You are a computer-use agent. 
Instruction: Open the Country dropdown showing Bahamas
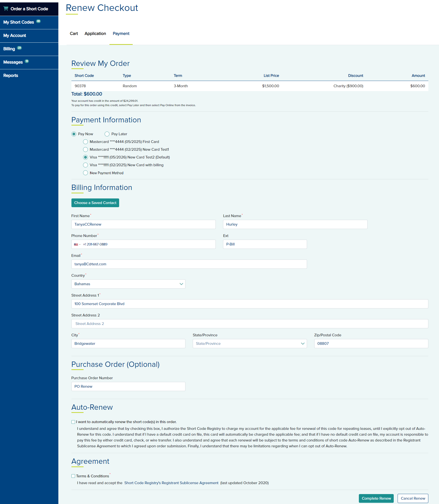point(128,284)
